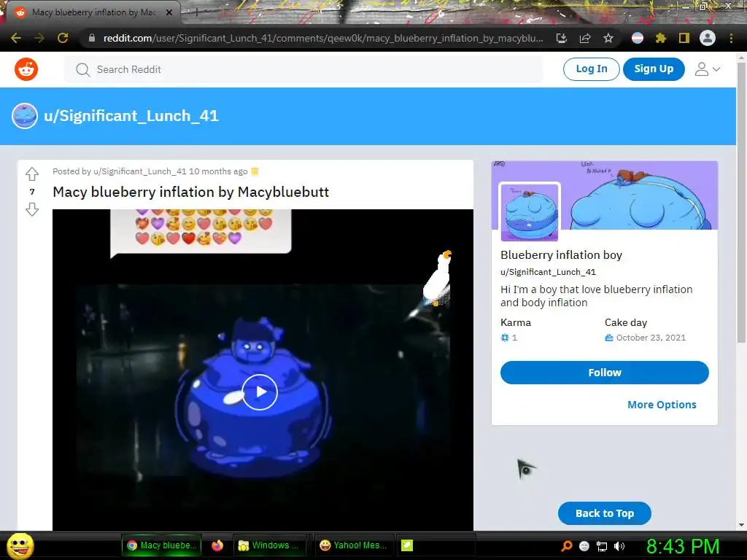The image size is (747, 560).
Task: Click the Back to Top button
Action: (x=605, y=513)
